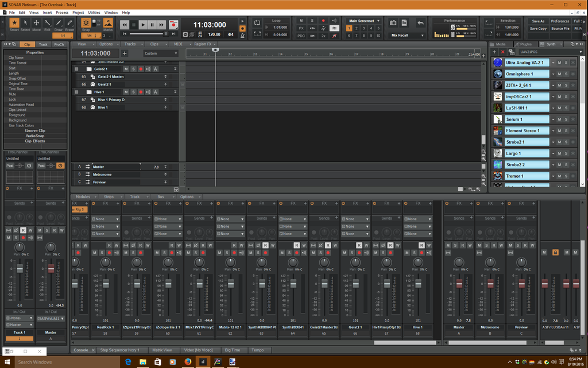
Task: Click the Record button in transport
Action: pos(173,25)
